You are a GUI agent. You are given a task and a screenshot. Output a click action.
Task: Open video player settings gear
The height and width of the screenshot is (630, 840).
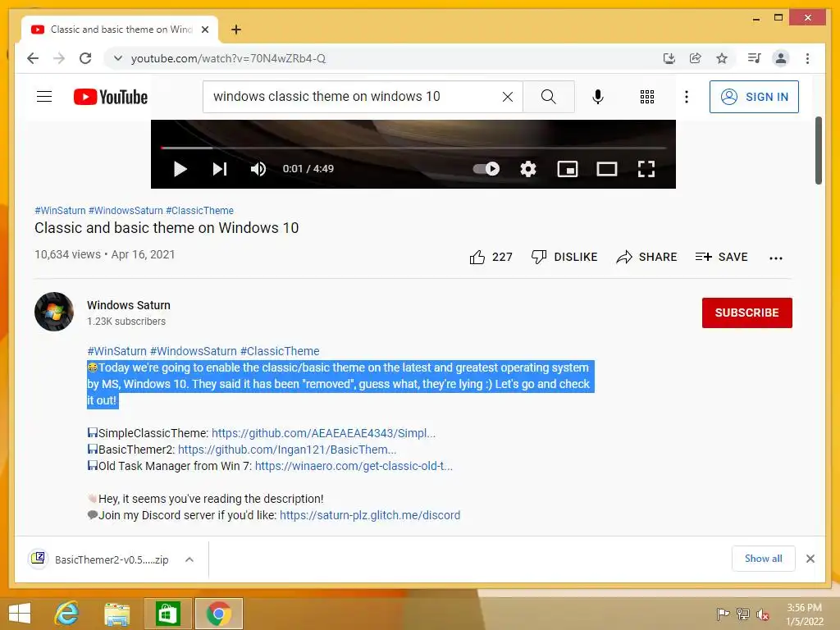coord(528,169)
